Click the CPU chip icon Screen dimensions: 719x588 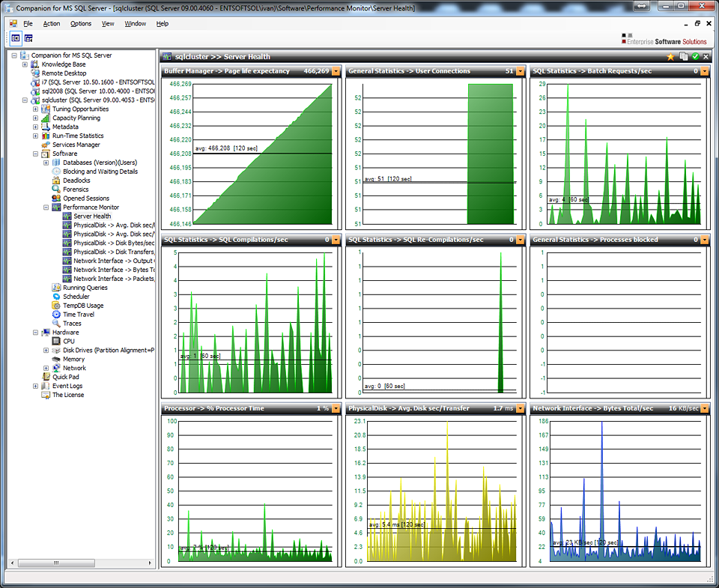tap(56, 342)
